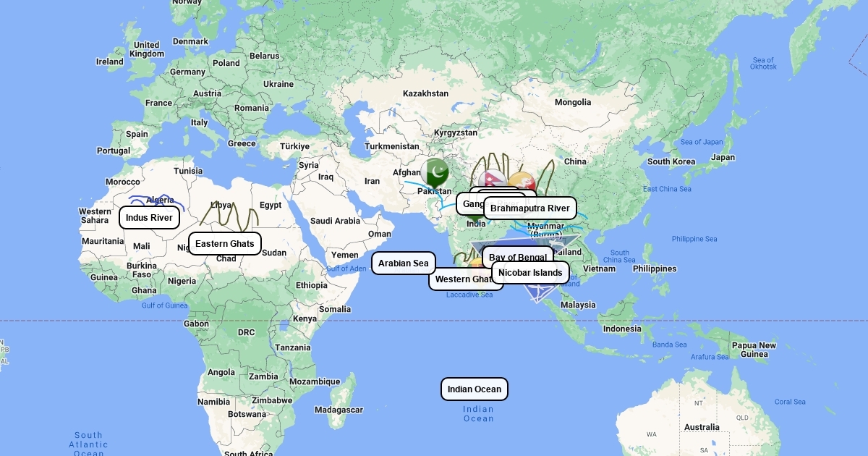Click the Japan country name

click(723, 157)
